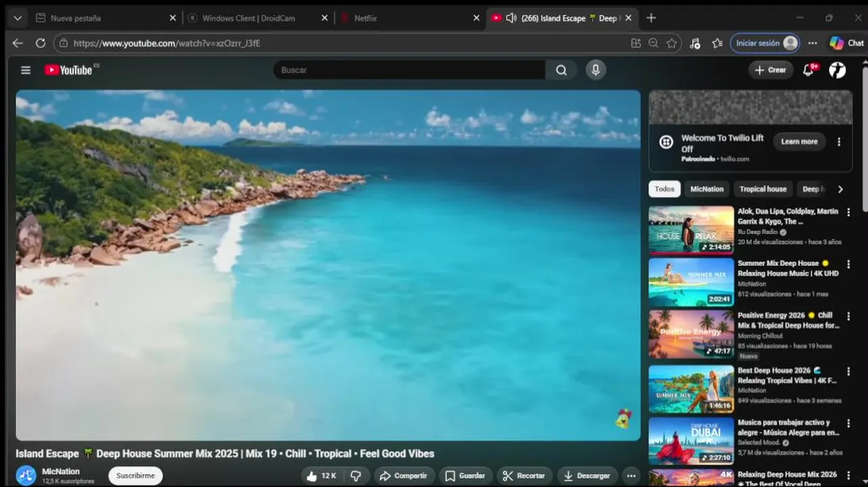Open the House Relax 2:14:05 thumbnail
The image size is (868, 487).
click(x=691, y=230)
